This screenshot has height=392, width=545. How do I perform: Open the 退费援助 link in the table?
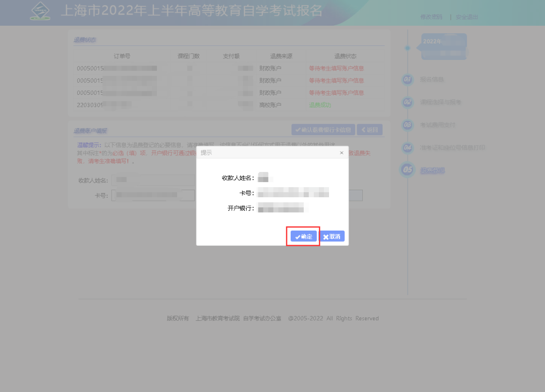pyautogui.click(x=320, y=104)
